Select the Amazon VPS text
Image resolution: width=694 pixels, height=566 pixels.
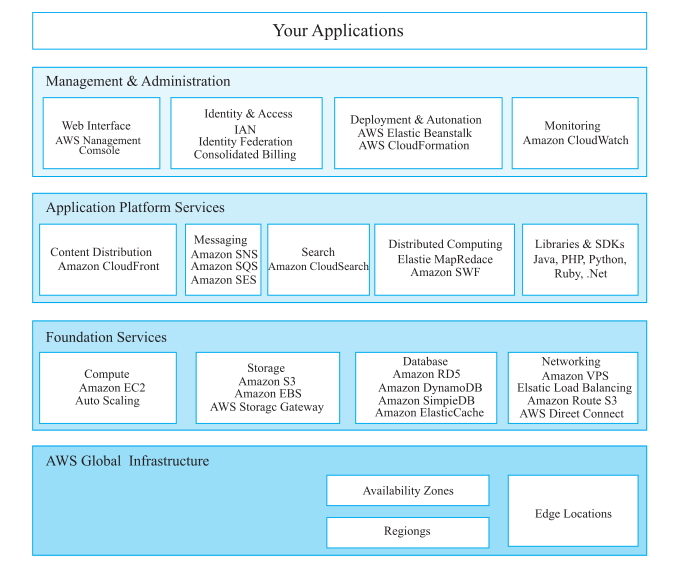[575, 376]
